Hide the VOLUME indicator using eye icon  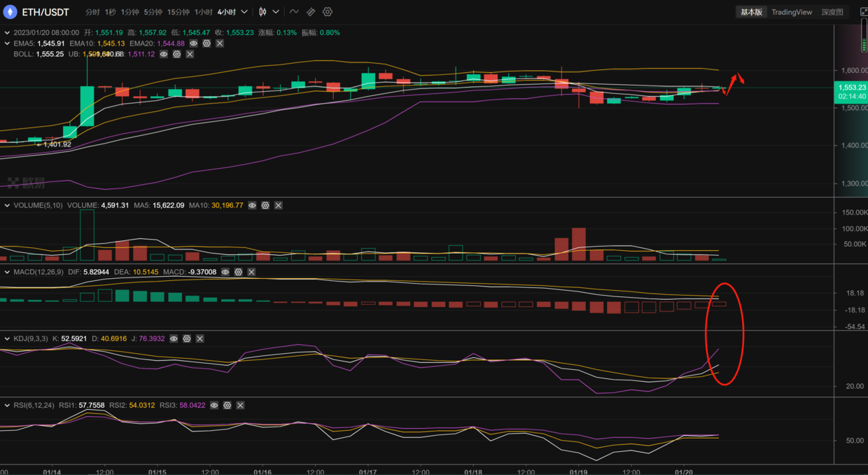[x=252, y=205]
